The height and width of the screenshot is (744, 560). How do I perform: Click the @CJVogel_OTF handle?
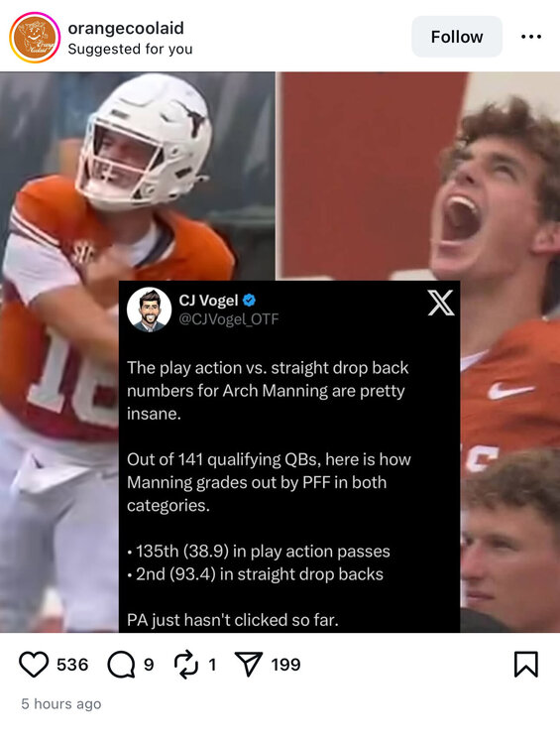[x=229, y=319]
